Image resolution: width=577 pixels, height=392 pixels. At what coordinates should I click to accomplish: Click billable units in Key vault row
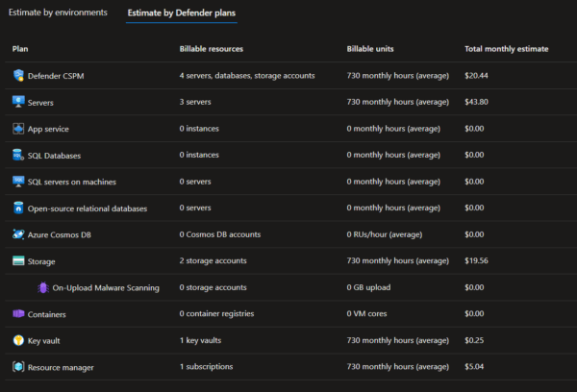[398, 340]
